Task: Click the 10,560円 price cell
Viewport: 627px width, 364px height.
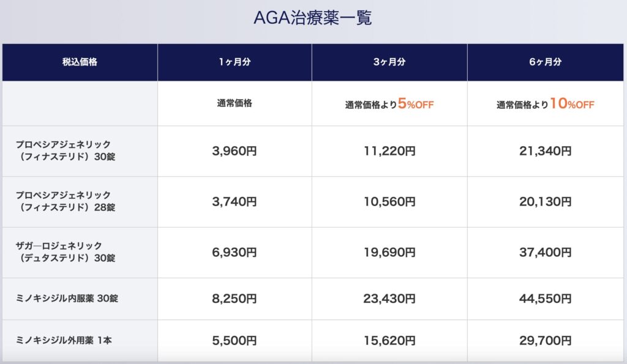Action: point(389,202)
